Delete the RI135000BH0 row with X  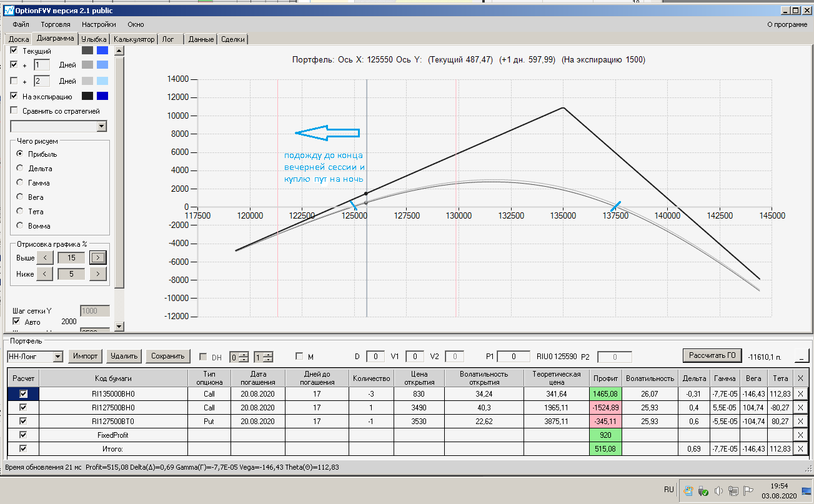coord(800,394)
